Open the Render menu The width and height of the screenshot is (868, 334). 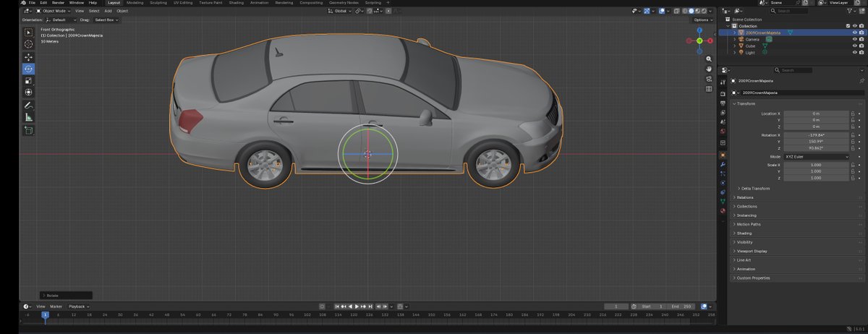58,3
